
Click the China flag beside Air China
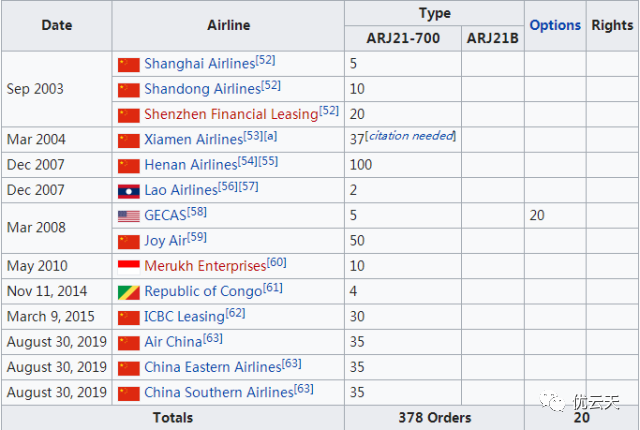(128, 342)
